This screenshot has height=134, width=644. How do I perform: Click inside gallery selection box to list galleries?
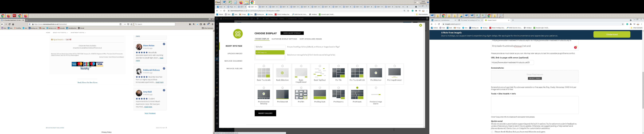pyautogui.click(x=270, y=57)
